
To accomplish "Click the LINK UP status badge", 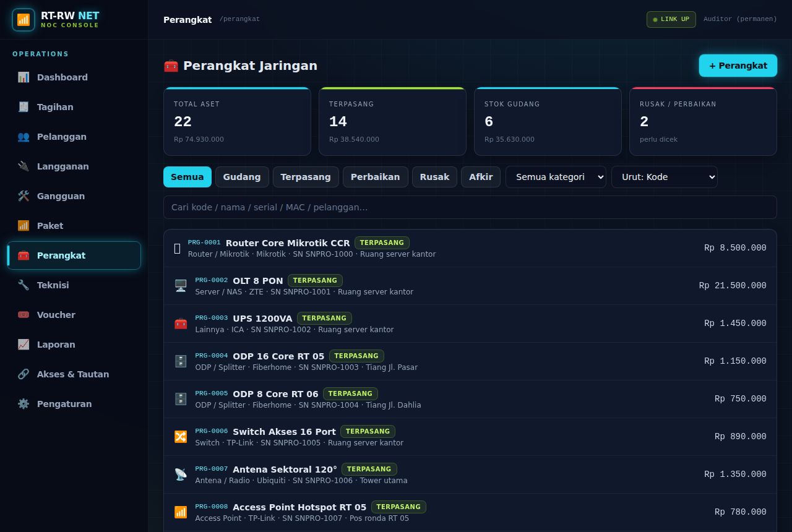I will pos(671,19).
